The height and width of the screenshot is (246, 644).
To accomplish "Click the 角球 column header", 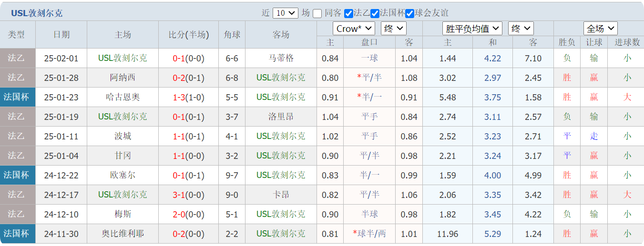I will point(232,35).
